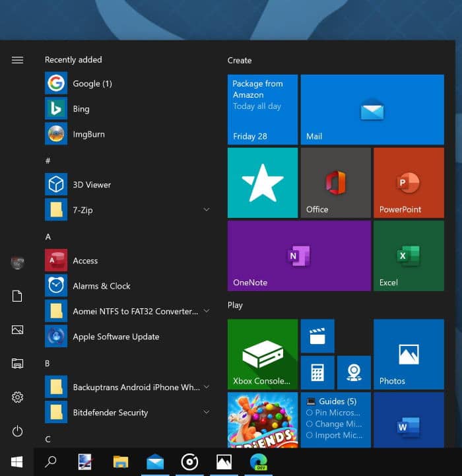This screenshot has height=476, width=462.
Task: Open Documents from the Start sidebar
Action: [x=17, y=296]
